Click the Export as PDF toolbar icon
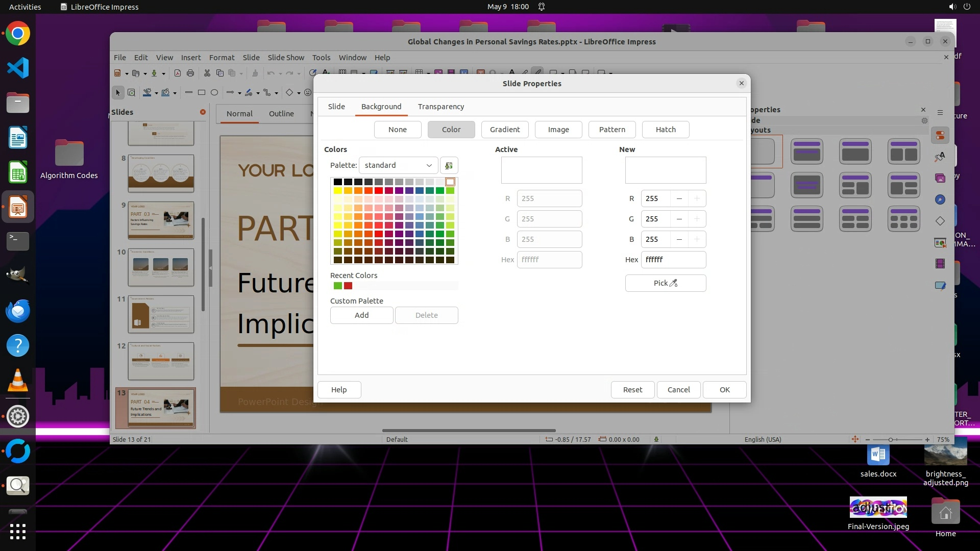 click(x=177, y=73)
